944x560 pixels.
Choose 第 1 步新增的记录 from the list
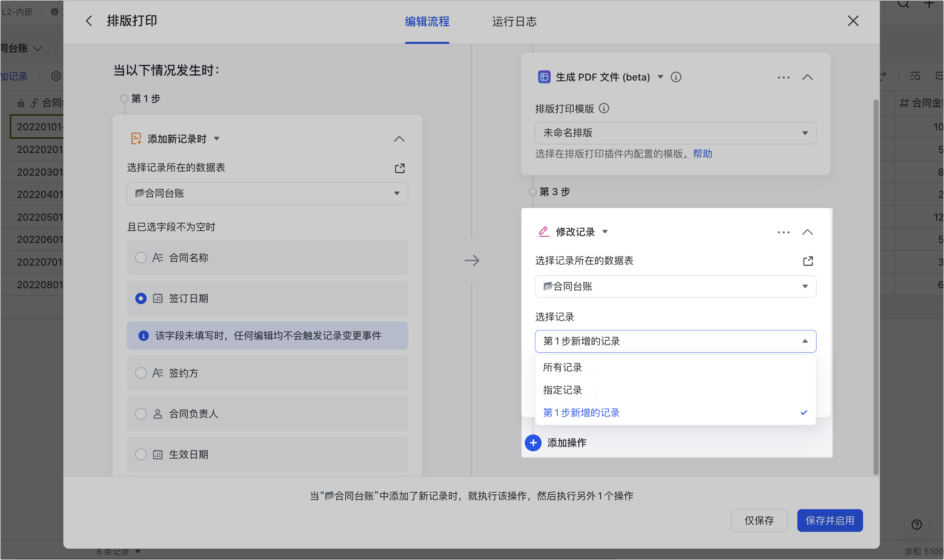675,413
